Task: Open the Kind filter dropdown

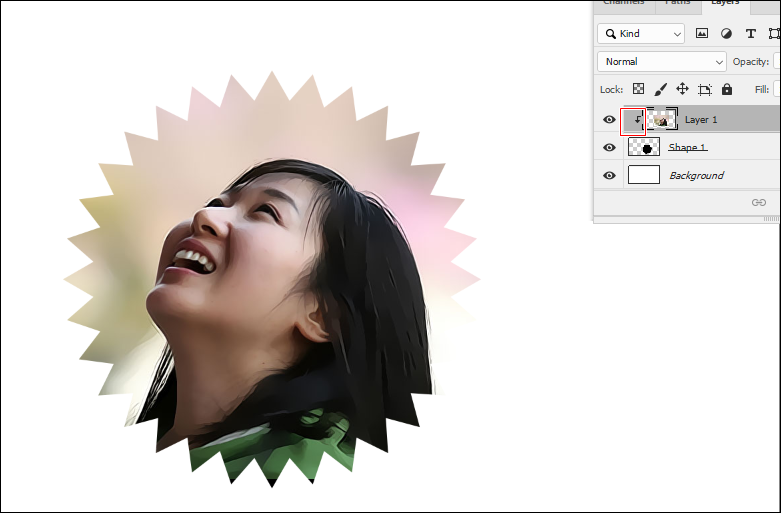Action: (641, 33)
